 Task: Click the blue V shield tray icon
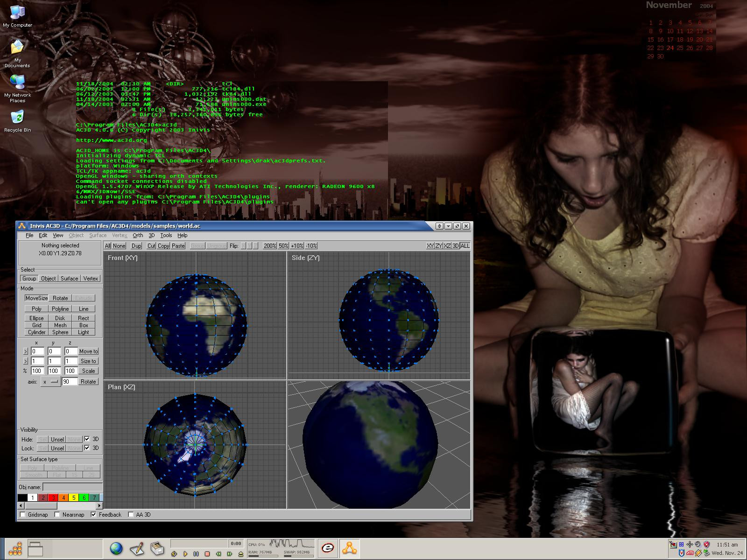pos(682,553)
